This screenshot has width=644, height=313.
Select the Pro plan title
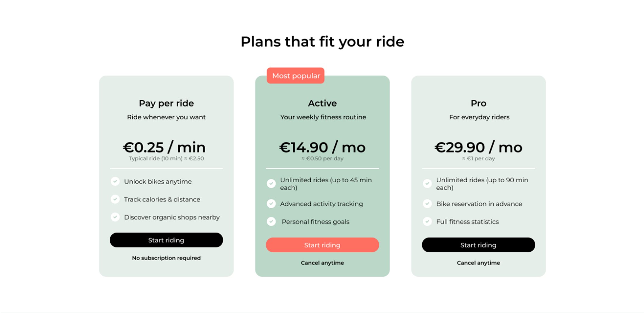(478, 103)
